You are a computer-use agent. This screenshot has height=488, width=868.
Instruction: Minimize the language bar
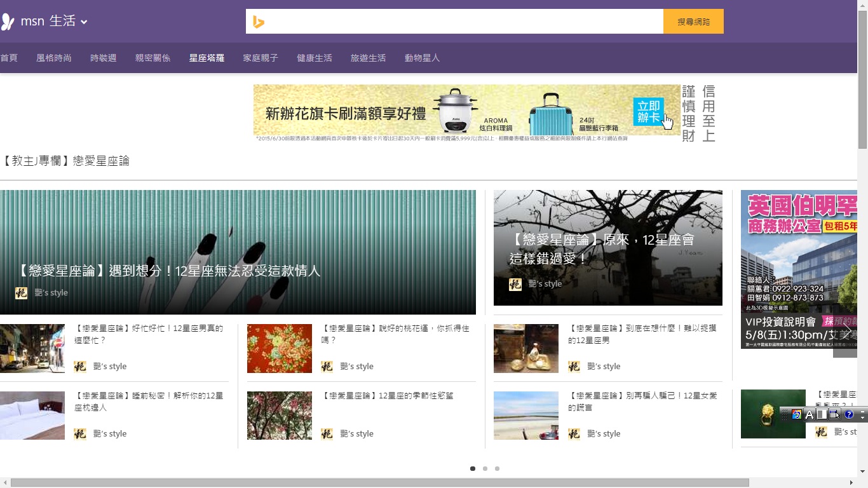862,411
